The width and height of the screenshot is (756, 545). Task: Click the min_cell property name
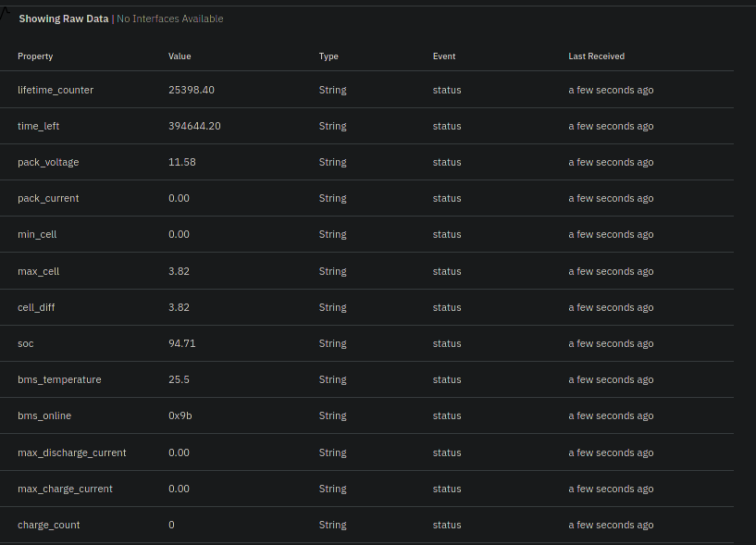click(x=37, y=234)
